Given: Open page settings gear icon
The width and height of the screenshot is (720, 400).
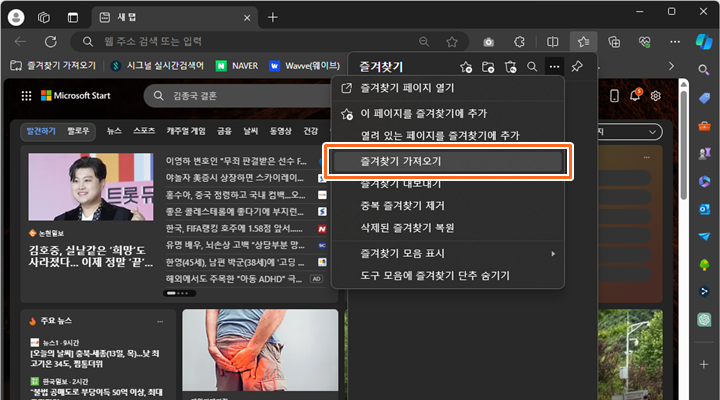Looking at the screenshot, I should pos(656,96).
